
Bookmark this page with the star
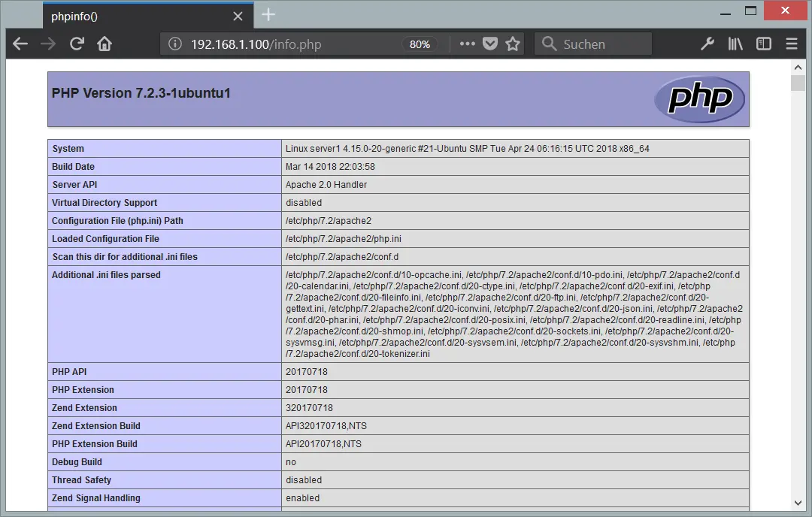pyautogui.click(x=513, y=44)
